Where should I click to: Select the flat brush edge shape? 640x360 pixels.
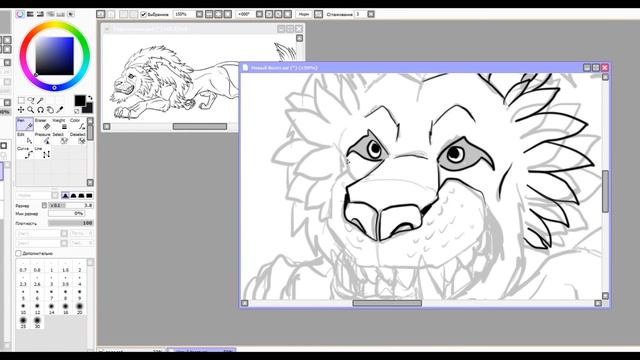pos(89,196)
